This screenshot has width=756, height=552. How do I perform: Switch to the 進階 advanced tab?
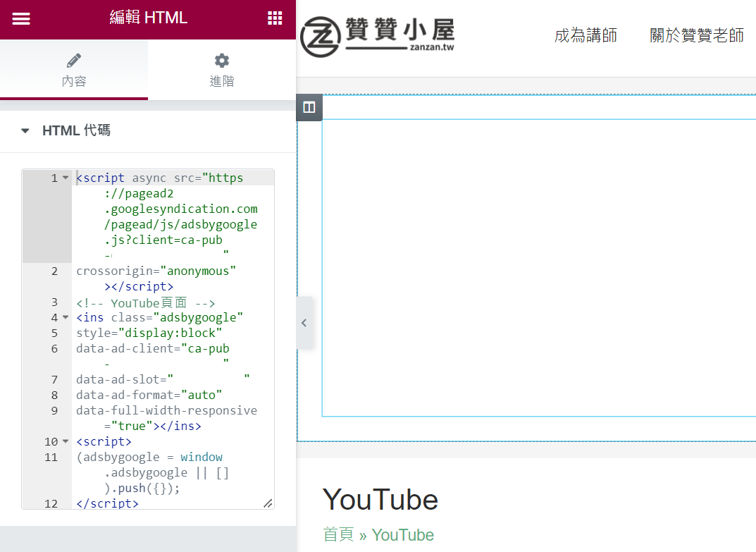pyautogui.click(x=222, y=70)
